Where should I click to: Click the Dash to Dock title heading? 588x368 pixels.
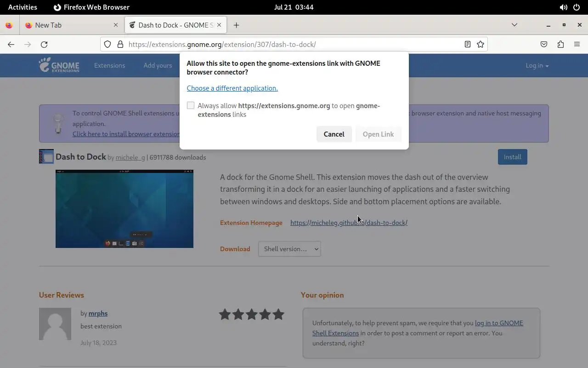(81, 157)
